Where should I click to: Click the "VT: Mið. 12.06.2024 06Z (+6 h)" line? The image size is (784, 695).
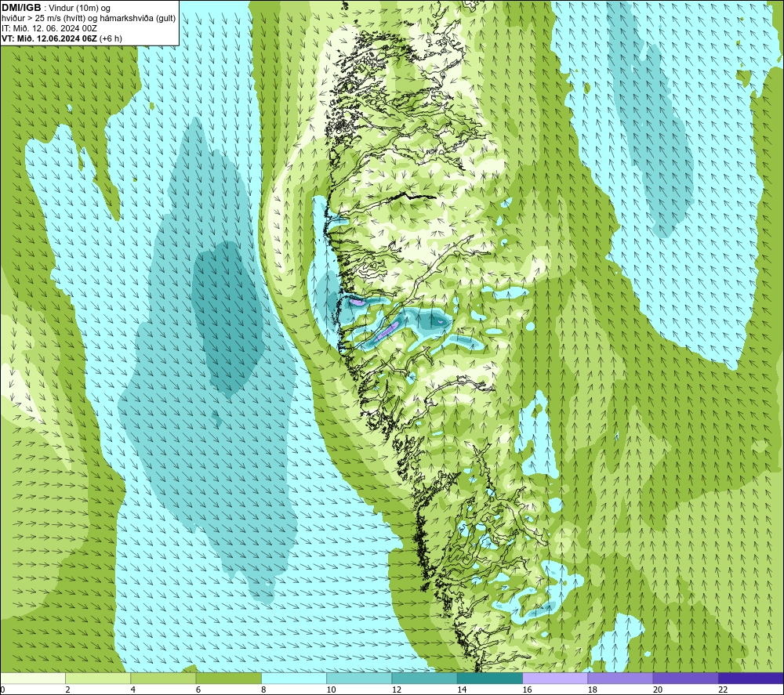pos(61,38)
